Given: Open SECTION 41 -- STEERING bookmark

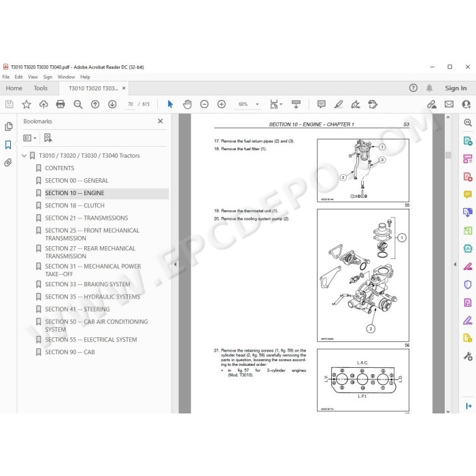Looking at the screenshot, I should click(x=78, y=309).
